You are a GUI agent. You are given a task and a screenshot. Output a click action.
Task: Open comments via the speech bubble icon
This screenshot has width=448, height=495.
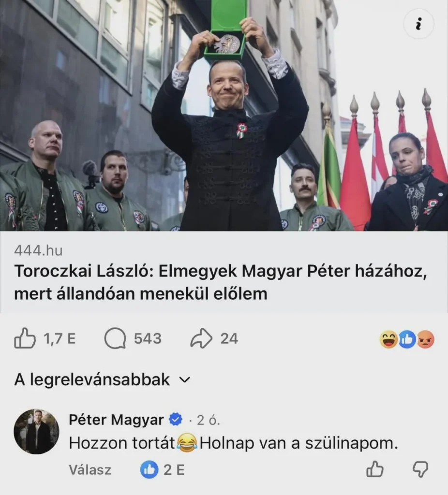tap(115, 339)
